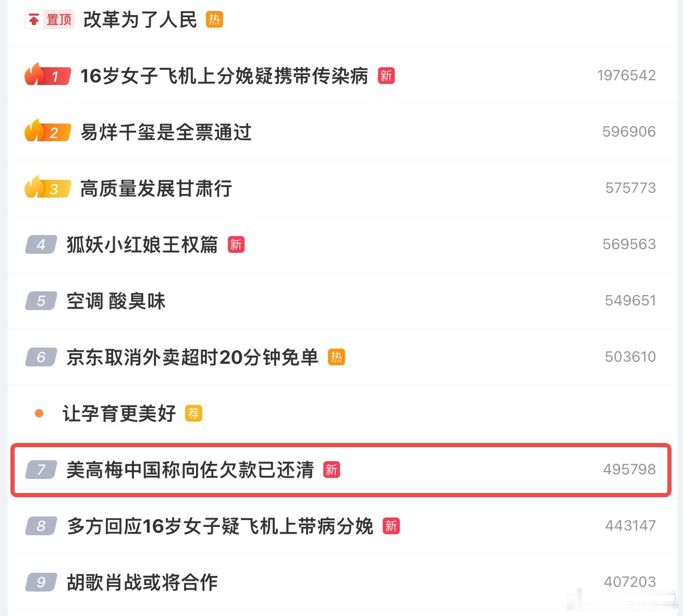Click the yellow 荐 badge beside 让孕育更美好
This screenshot has height=616, width=683.
point(193,413)
